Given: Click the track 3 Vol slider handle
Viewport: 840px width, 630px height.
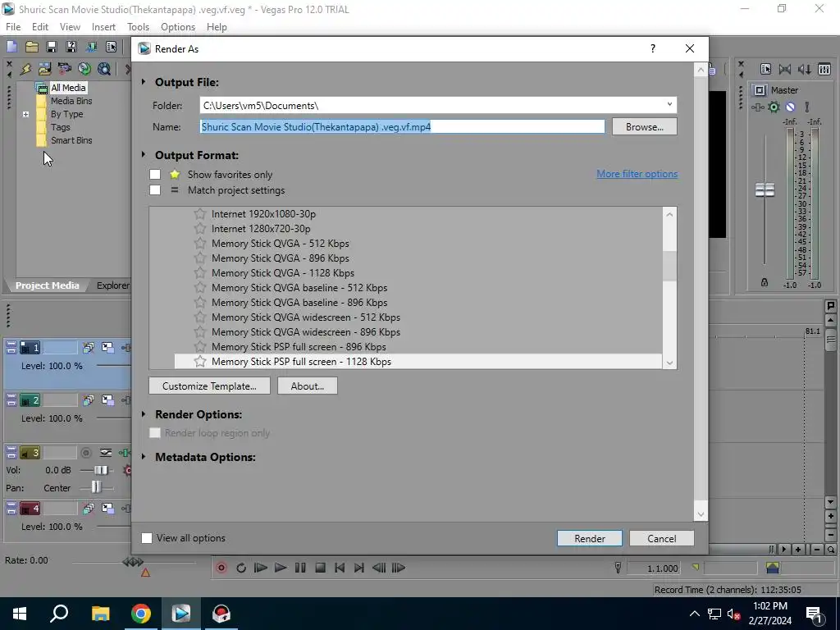Looking at the screenshot, I should point(101,470).
